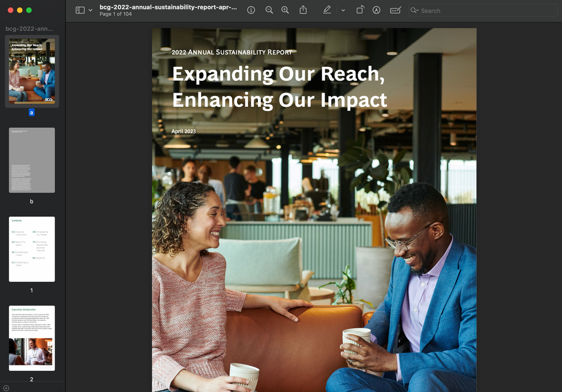Select the gray page thumbnail labeled b

[x=32, y=160]
